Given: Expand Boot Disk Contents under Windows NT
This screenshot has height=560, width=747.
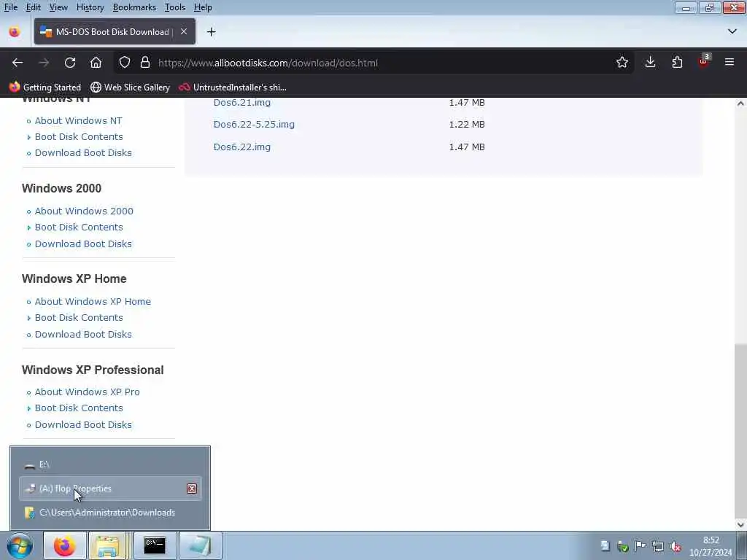Looking at the screenshot, I should [79, 136].
